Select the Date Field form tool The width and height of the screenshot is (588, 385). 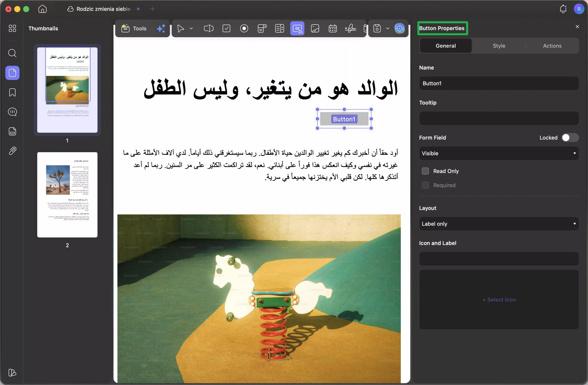coord(333,28)
